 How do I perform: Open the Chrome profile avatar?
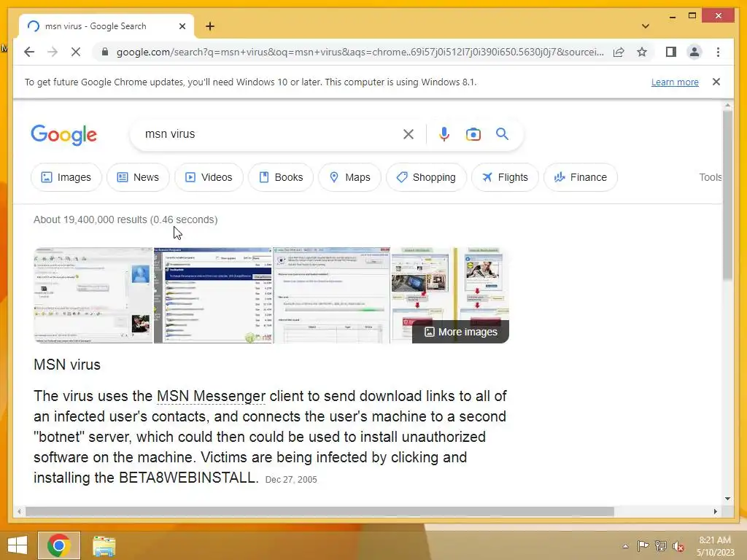(x=694, y=52)
